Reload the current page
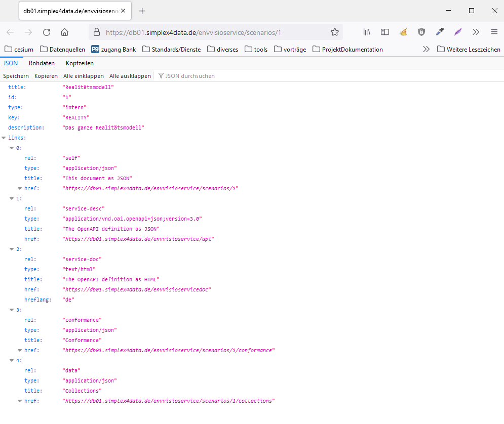This screenshot has width=504, height=424. point(47,32)
